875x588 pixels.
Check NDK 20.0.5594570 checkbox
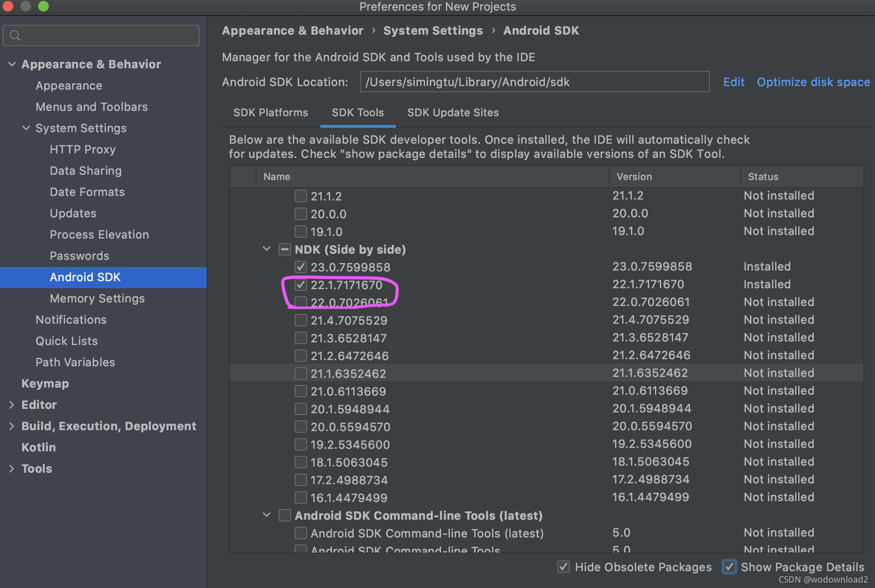[300, 427]
